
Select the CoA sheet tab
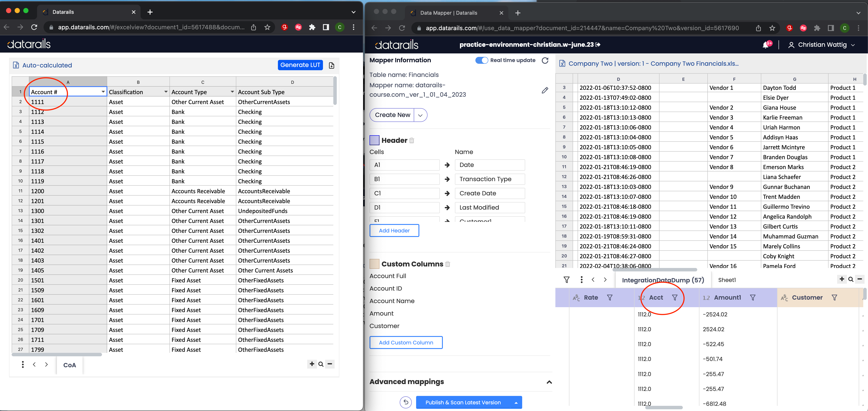(x=69, y=365)
